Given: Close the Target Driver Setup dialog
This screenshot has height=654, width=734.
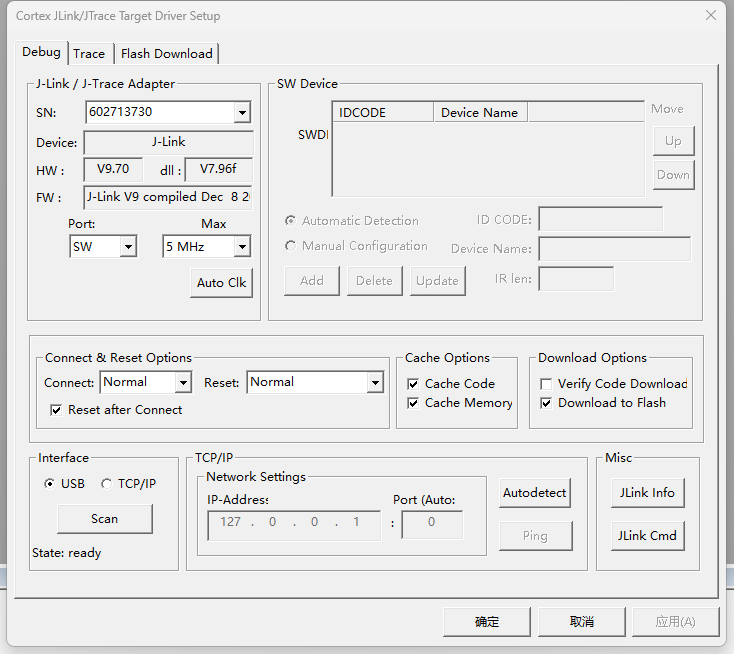Looking at the screenshot, I should 711,15.
